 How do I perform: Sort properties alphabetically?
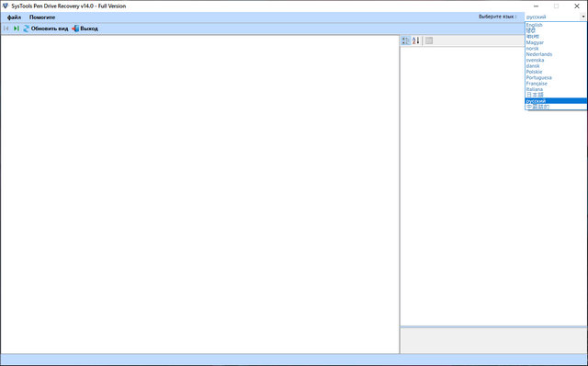coord(416,40)
